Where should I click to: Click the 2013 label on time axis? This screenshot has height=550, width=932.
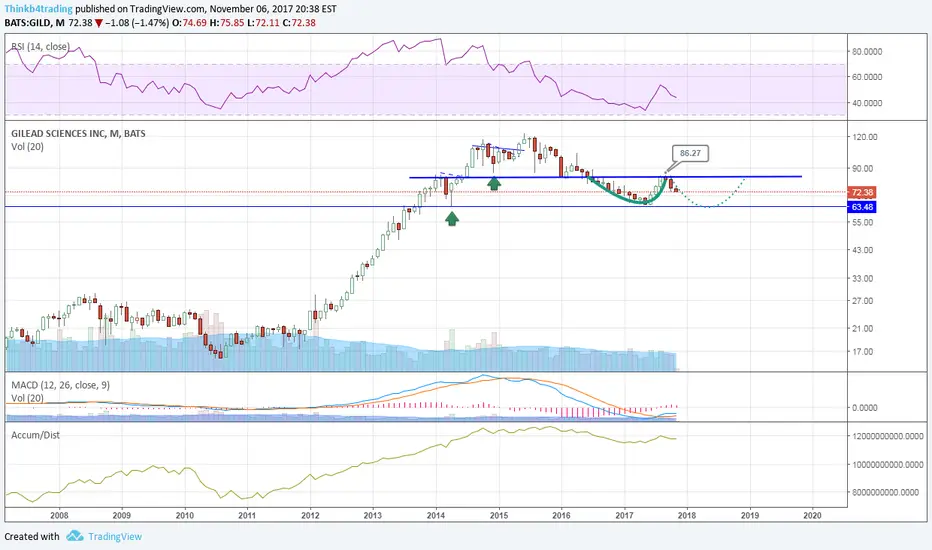tap(373, 516)
